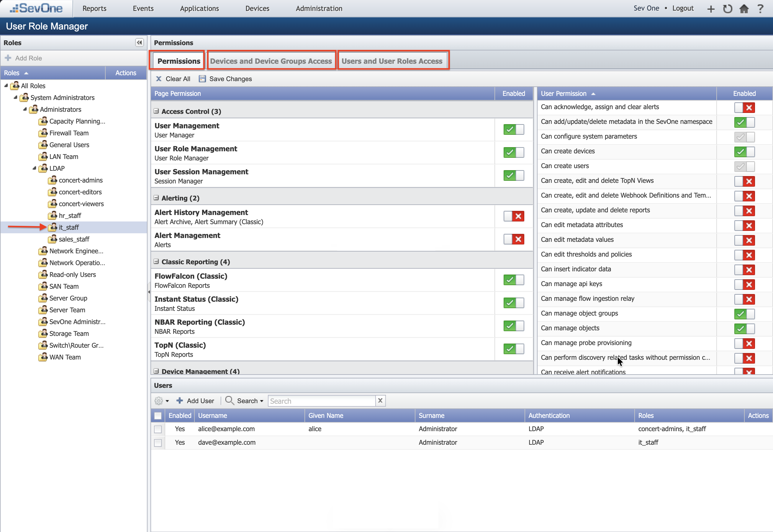
Task: Clear the search field with X button
Action: 380,401
